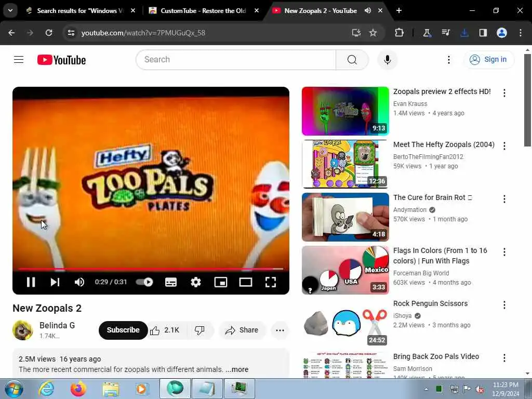Switch to miniplayer mode
Image resolution: width=532 pixels, height=399 pixels.
coord(220,282)
